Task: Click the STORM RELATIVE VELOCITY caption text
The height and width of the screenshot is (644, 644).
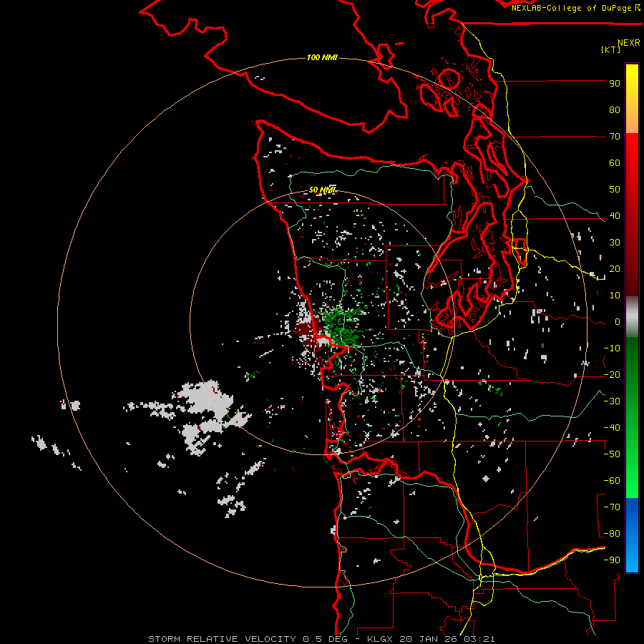Action: point(222,639)
